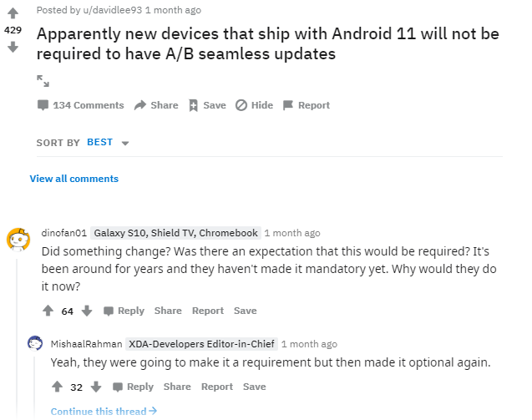Expand Continue this thread link
Screen dimensions: 532x420
104,411
